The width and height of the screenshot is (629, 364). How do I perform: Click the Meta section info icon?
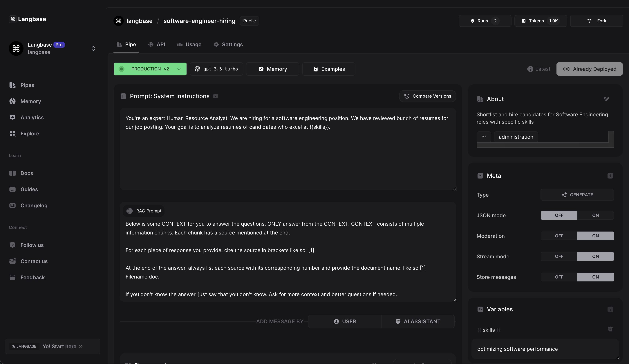pos(610,176)
